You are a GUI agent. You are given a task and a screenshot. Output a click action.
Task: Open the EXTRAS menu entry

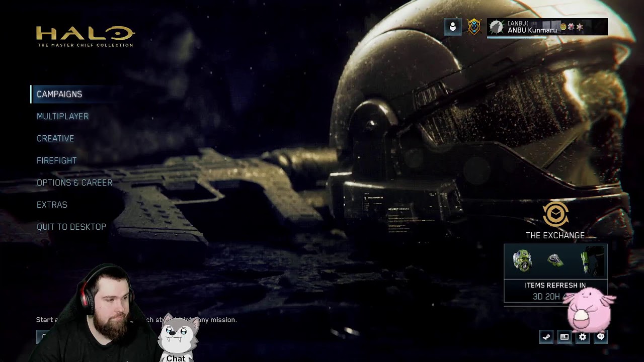52,205
